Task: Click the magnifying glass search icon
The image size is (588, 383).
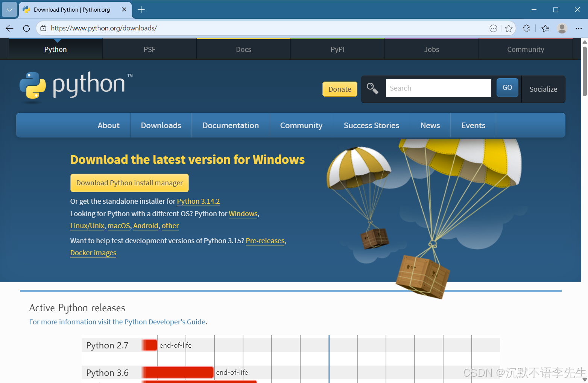Action: coord(372,89)
